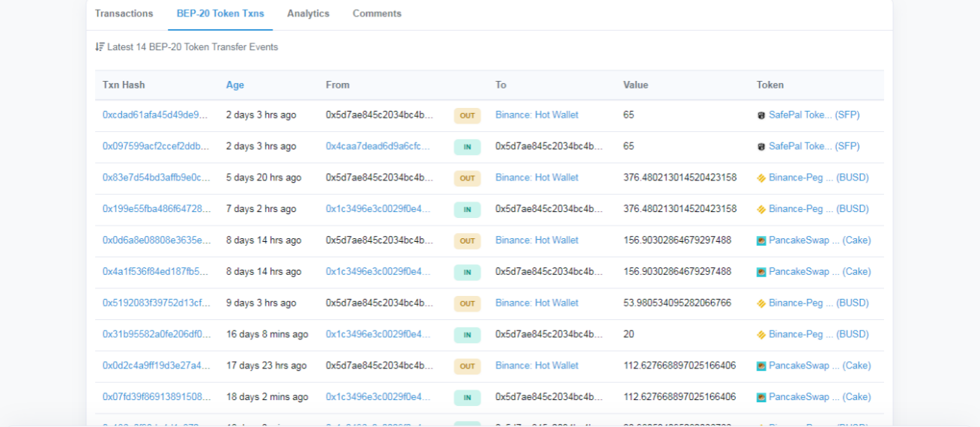Viewport: 980px width, 427px height.
Task: Open transaction hash 0x4a1f536f84ed187fb5
Action: pyautogui.click(x=156, y=272)
